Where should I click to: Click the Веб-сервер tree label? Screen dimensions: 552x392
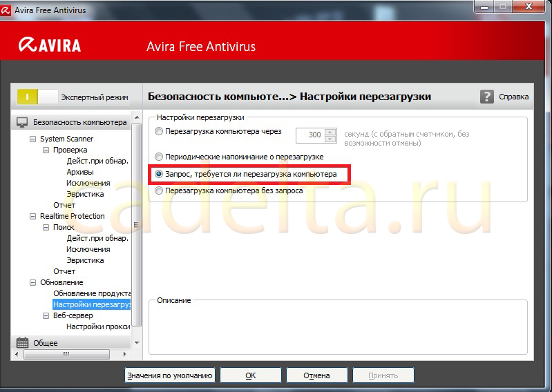(x=73, y=315)
